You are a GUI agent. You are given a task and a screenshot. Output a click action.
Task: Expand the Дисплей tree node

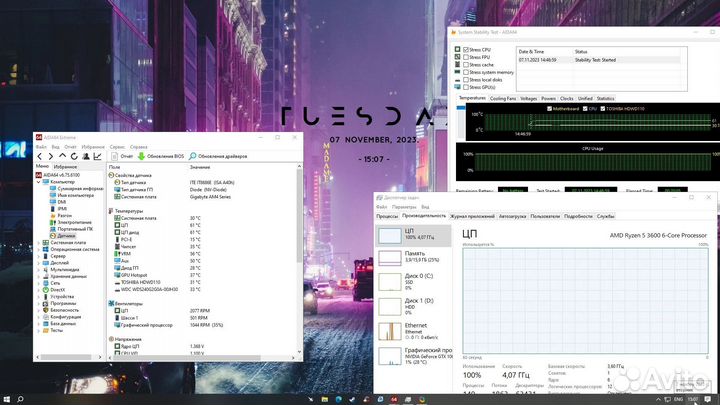point(39,263)
